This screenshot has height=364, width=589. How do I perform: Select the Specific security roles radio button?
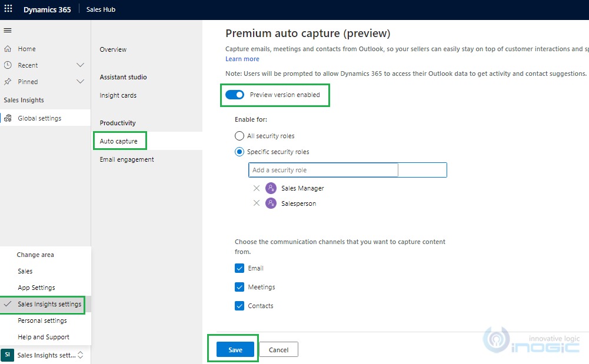click(x=239, y=152)
